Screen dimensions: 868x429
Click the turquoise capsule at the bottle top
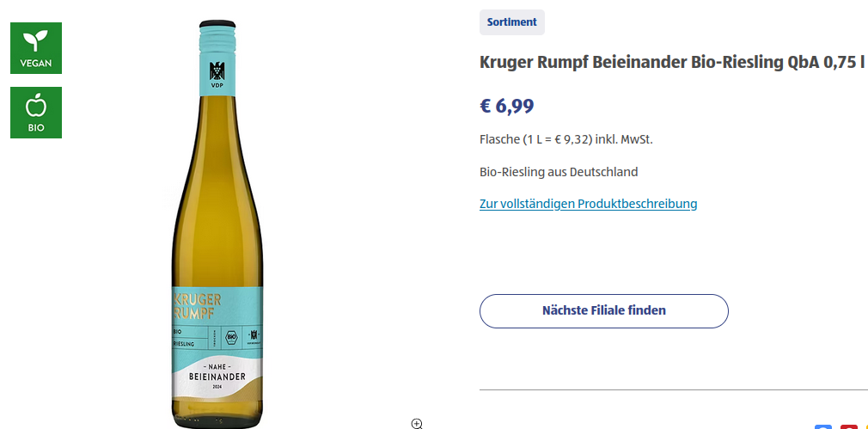tap(217, 35)
